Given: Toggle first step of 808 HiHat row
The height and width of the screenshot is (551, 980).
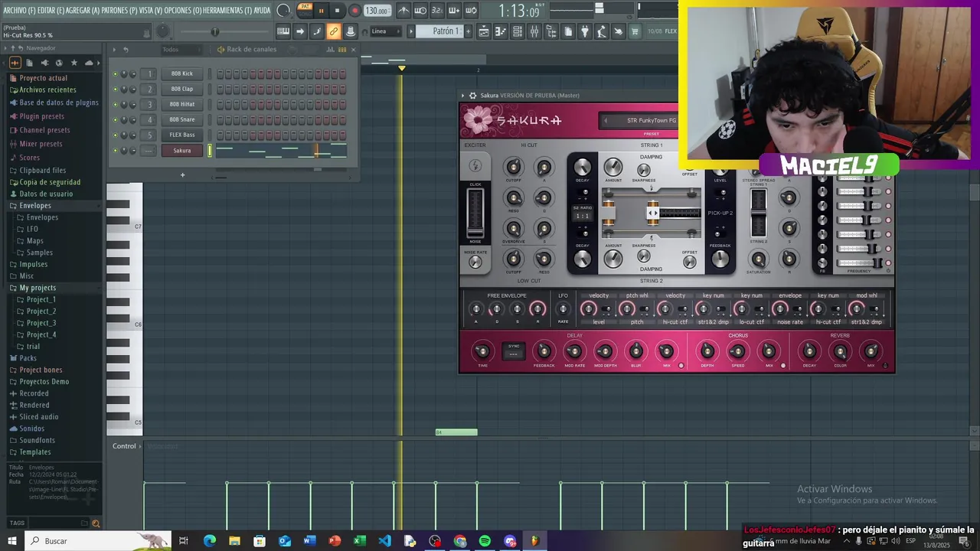Looking at the screenshot, I should click(220, 105).
